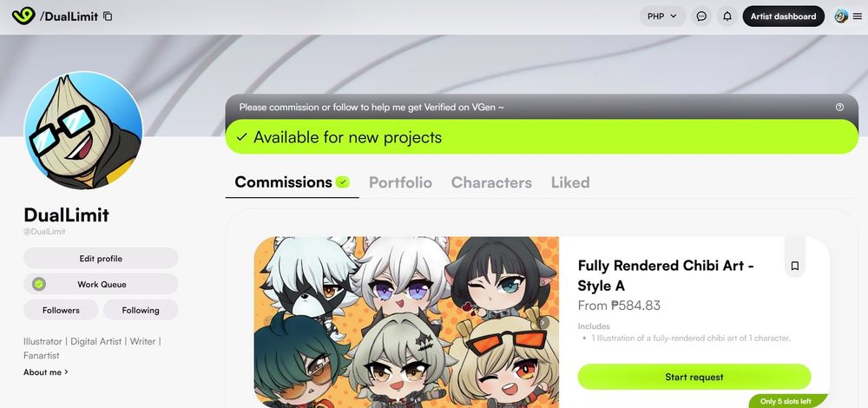Click the Start request button

[x=694, y=377]
